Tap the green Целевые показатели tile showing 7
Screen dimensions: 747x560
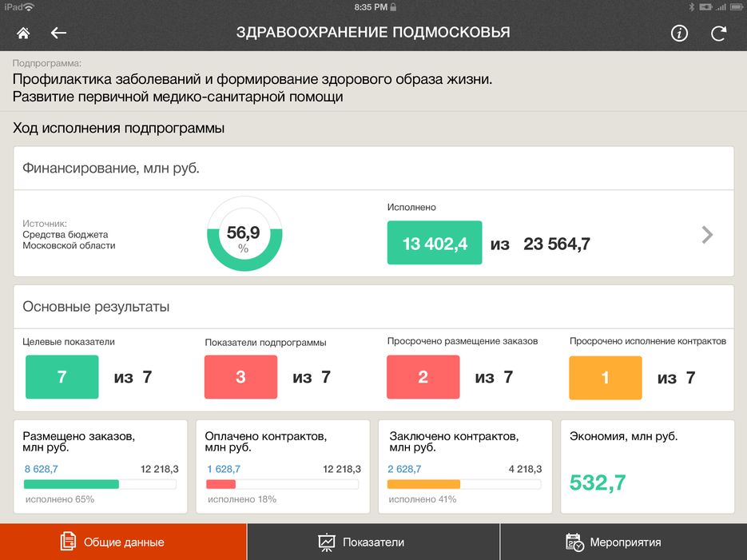pos(62,377)
